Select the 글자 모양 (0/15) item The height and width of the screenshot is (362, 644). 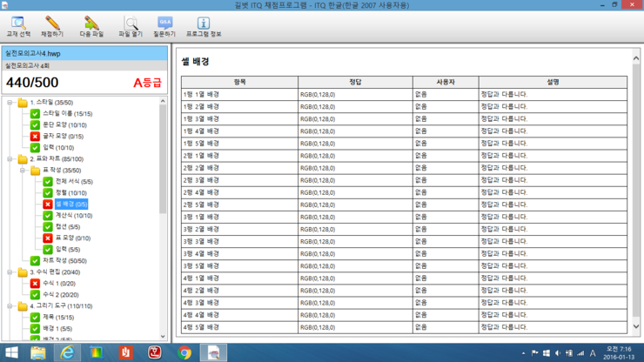tap(63, 137)
